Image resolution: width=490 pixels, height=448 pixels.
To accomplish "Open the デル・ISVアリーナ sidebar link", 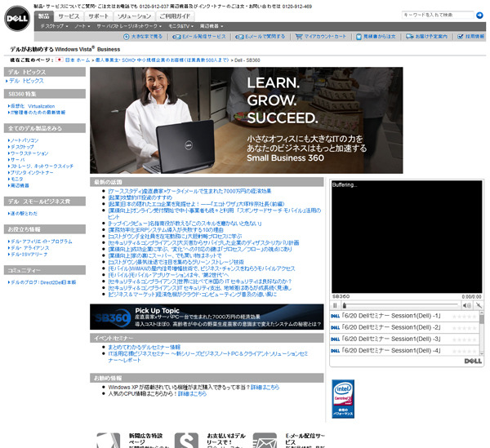I will 29,255.
